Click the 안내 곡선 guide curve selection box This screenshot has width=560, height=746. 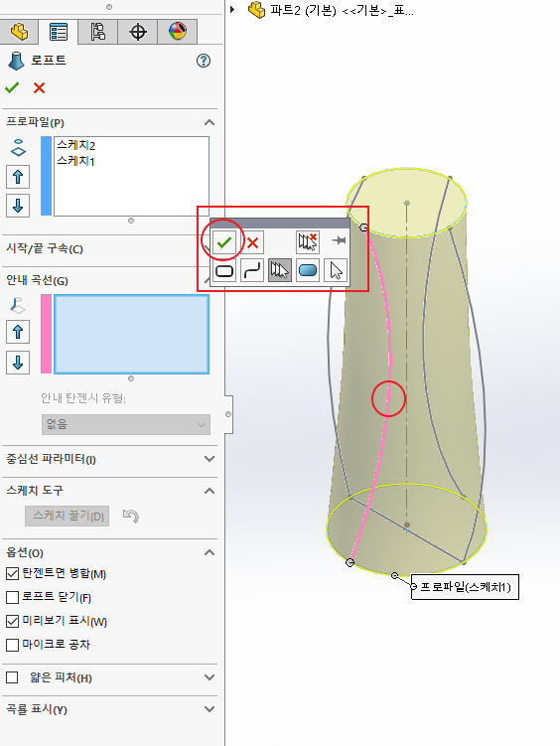tap(131, 335)
